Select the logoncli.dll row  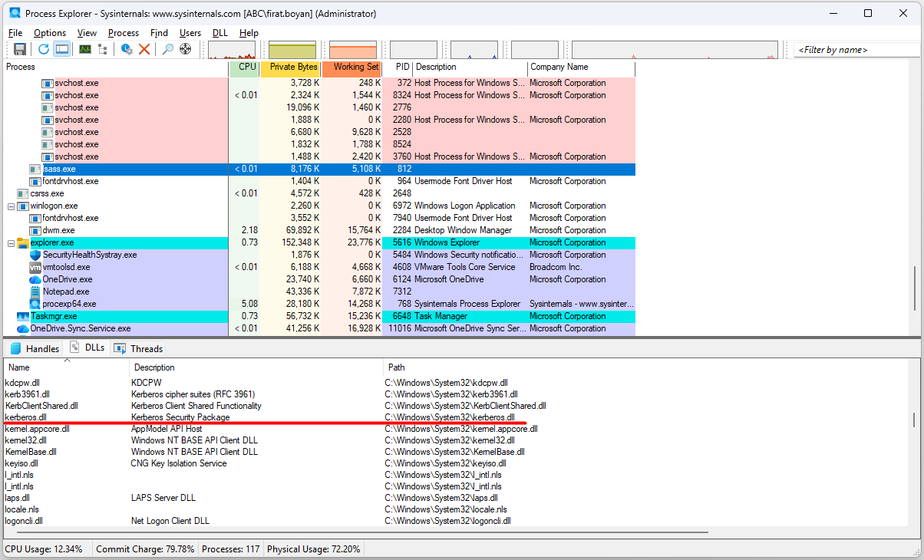click(x=457, y=521)
